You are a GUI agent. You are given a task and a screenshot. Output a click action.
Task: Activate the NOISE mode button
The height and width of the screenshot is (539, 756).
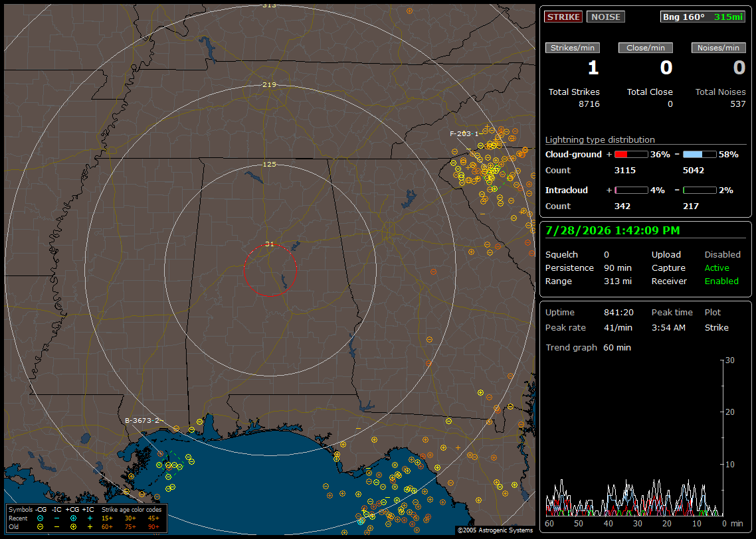606,17
